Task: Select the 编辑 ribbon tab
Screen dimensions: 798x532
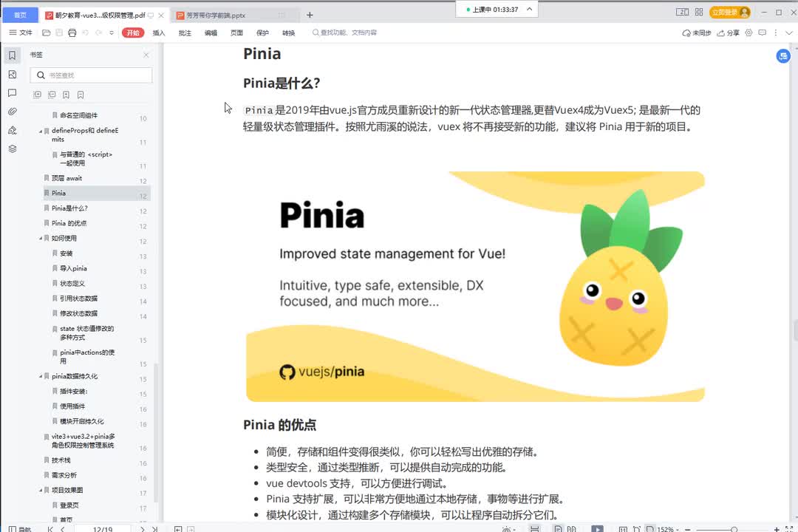Action: [x=211, y=33]
